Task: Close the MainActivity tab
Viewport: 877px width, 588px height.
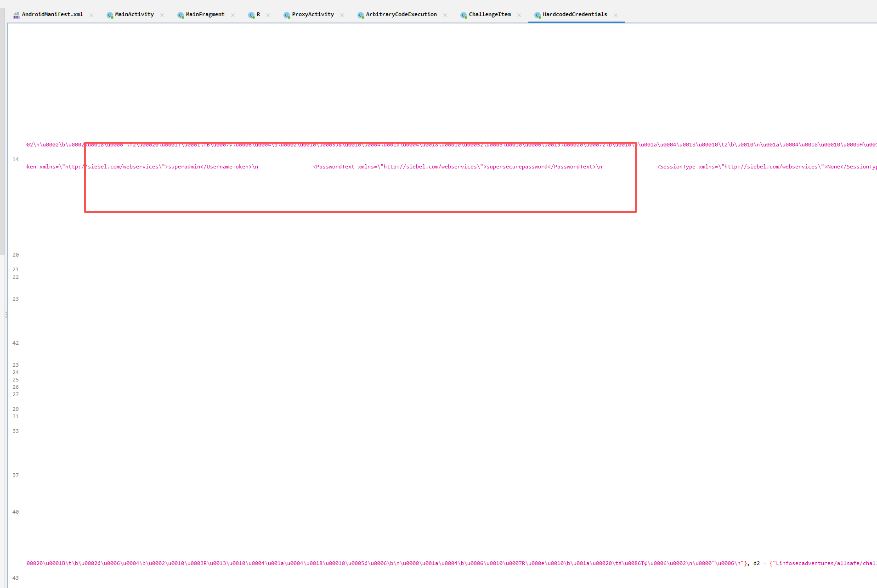Action: (162, 15)
